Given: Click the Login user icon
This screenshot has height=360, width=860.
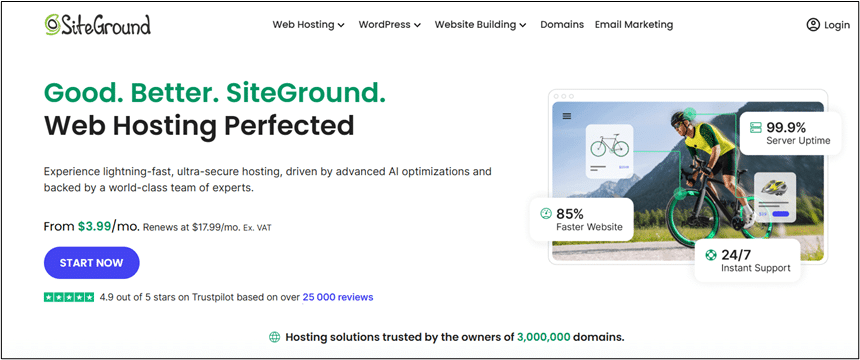Looking at the screenshot, I should tap(813, 25).
